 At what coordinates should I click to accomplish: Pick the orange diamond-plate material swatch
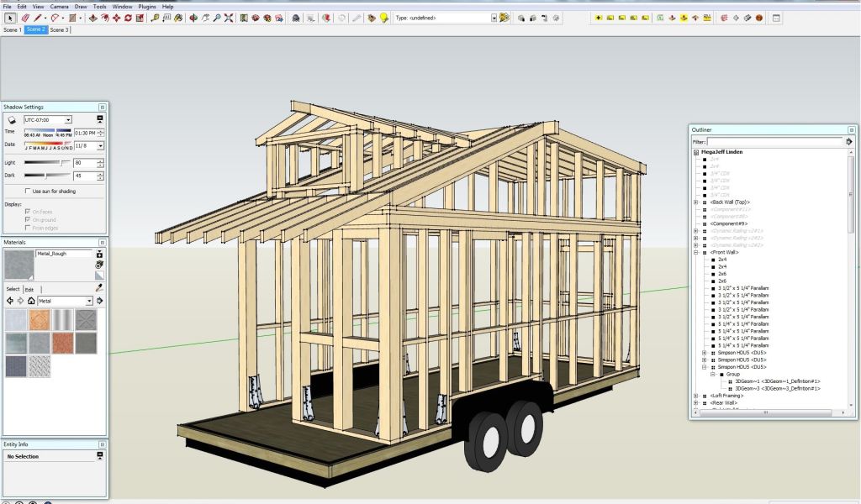[39, 320]
